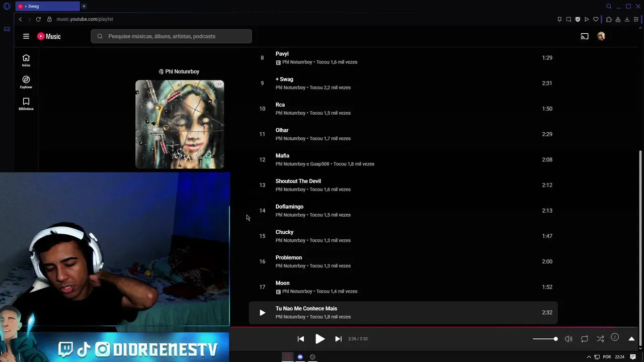Open Phl Notunrboy artist link under Doflamingo

pyautogui.click(x=290, y=215)
